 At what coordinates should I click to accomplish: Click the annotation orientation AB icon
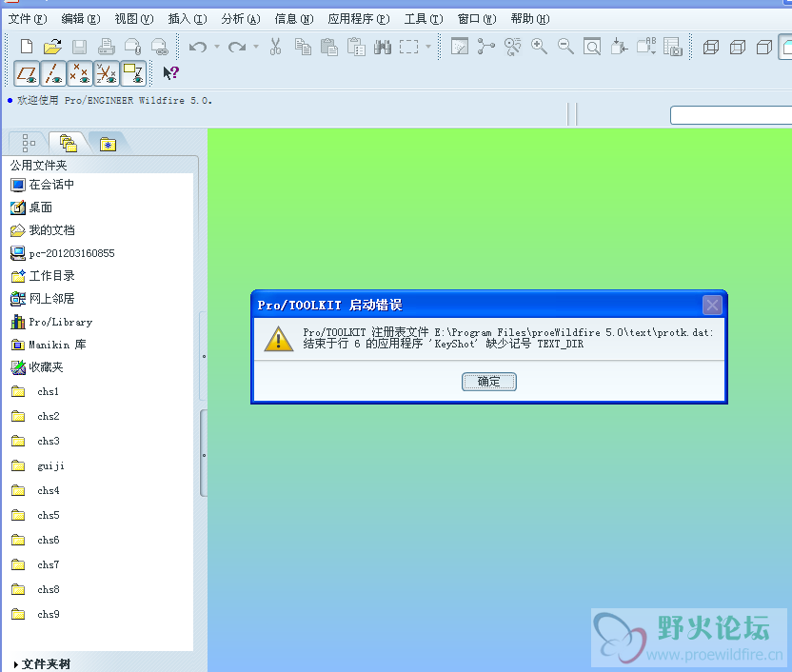[645, 47]
